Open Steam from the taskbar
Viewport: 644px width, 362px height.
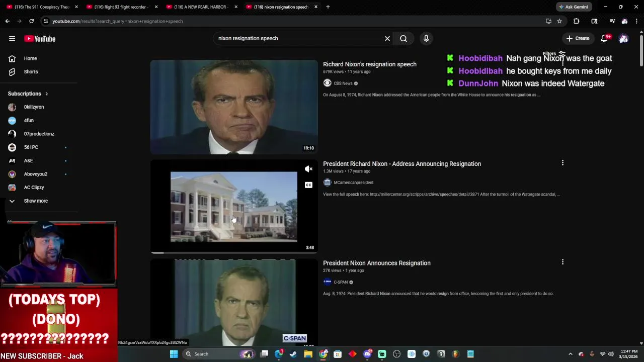(293, 354)
